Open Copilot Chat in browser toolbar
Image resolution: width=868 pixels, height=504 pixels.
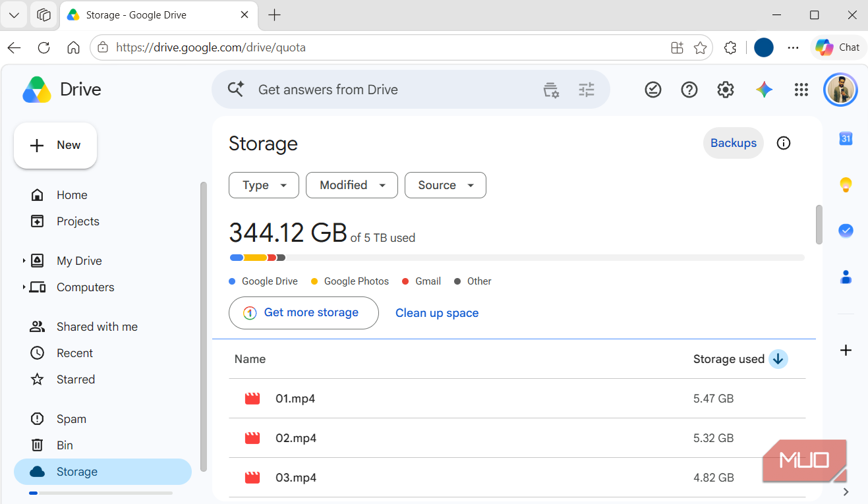pyautogui.click(x=838, y=47)
